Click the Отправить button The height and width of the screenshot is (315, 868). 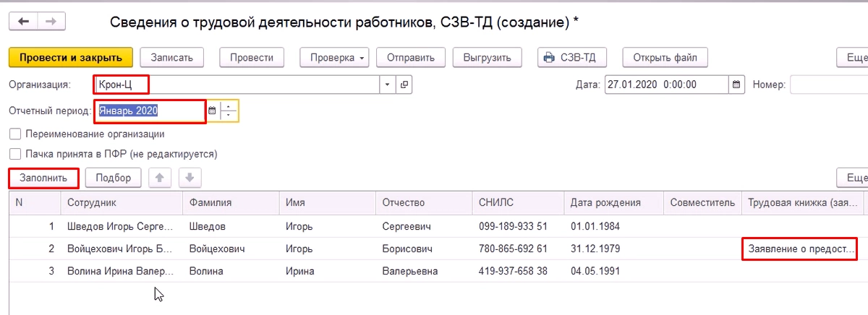(410, 58)
